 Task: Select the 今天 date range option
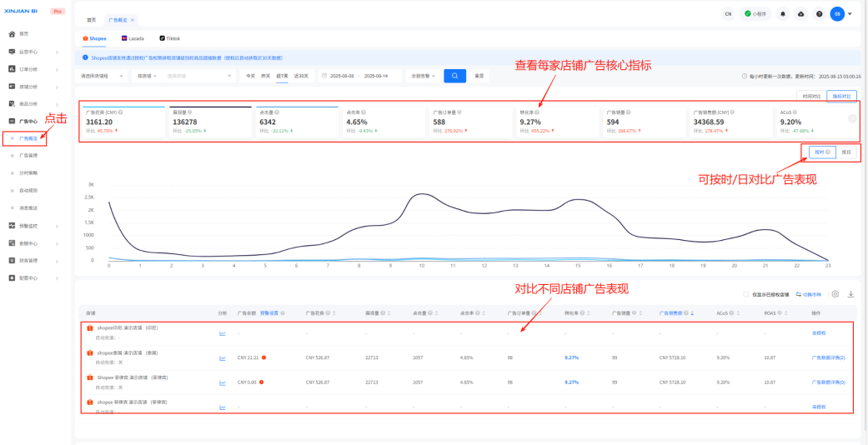[251, 76]
